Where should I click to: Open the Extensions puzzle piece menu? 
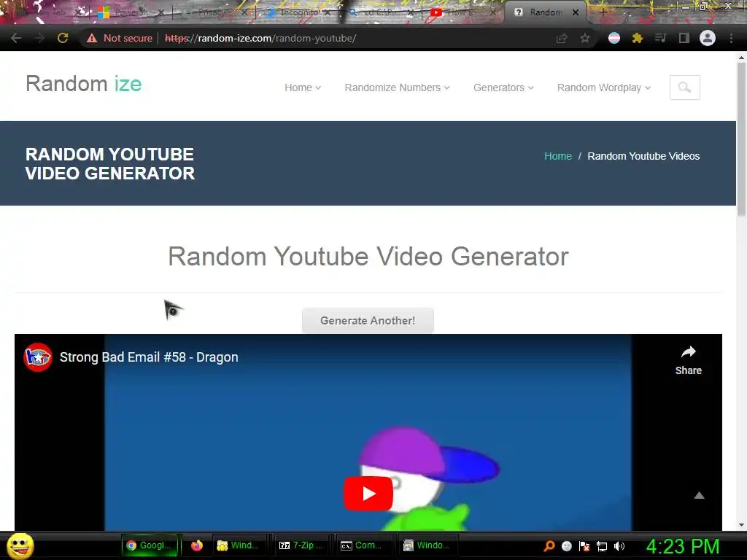(638, 38)
